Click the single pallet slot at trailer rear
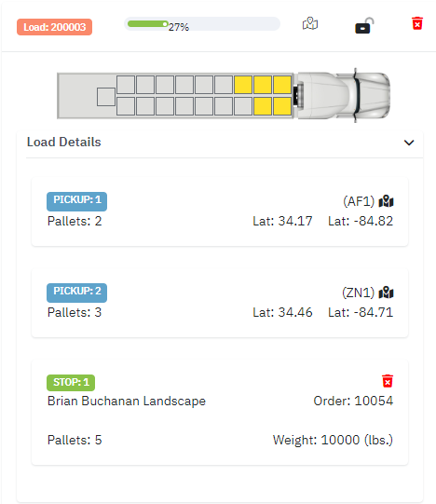 coord(106,97)
